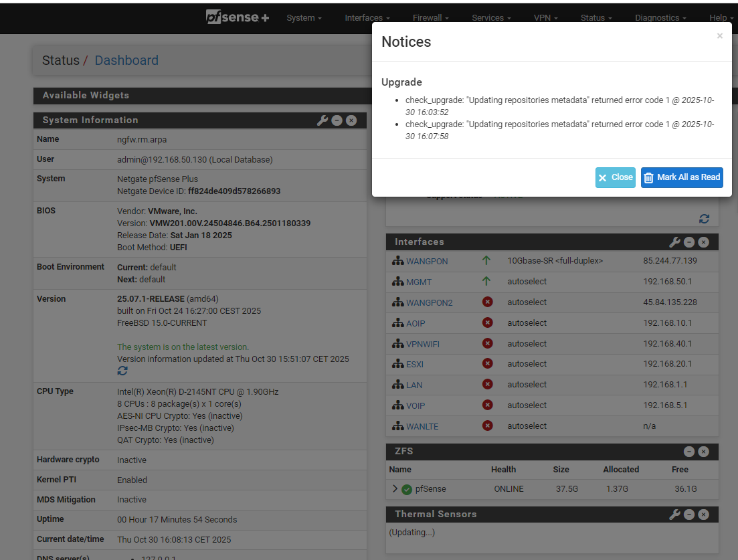Click the Dashboard breadcrumb link
The height and width of the screenshot is (560, 738).
(x=126, y=60)
